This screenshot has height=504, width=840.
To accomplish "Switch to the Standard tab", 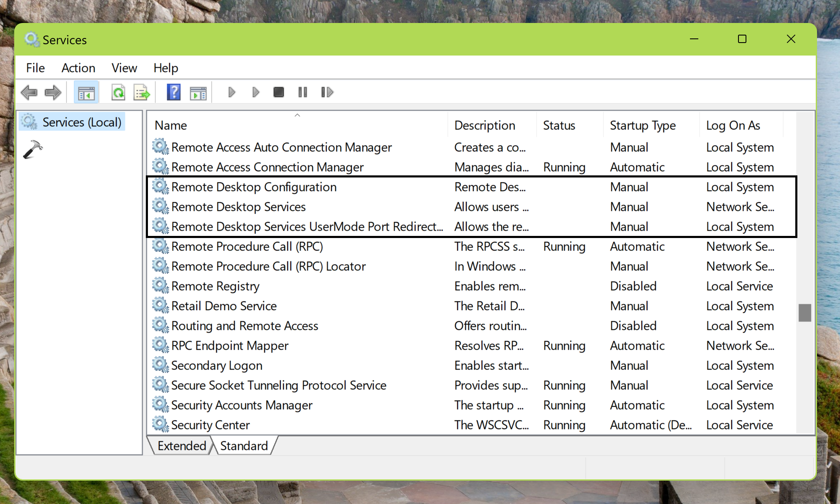I will pyautogui.click(x=244, y=446).
